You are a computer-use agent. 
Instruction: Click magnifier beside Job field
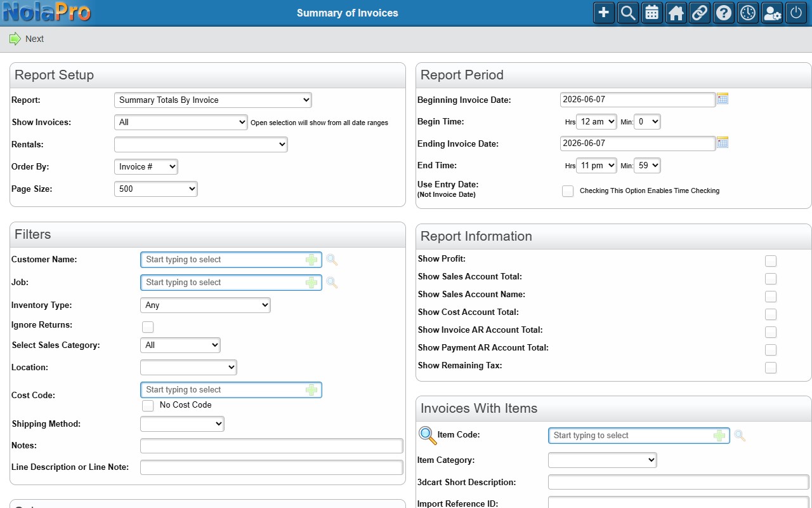click(332, 283)
